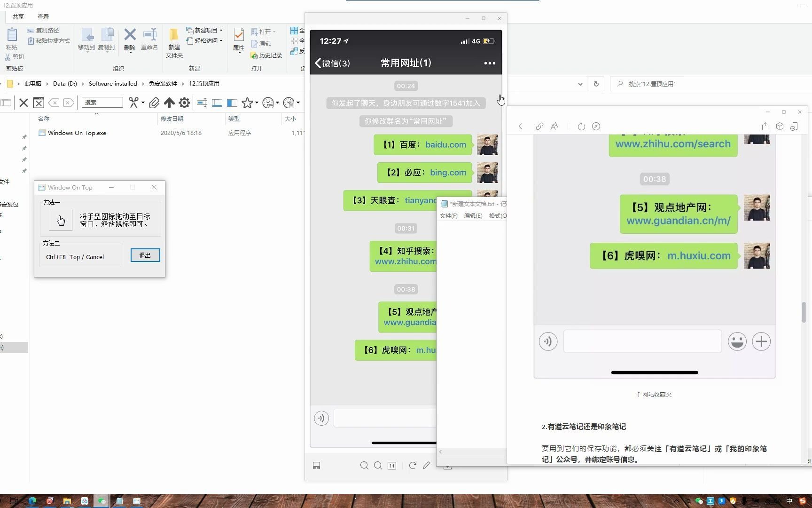Viewport: 812px width, 508px height.
Task: Click the preview pane icon in Explorer quick toolbar
Action: point(217,103)
